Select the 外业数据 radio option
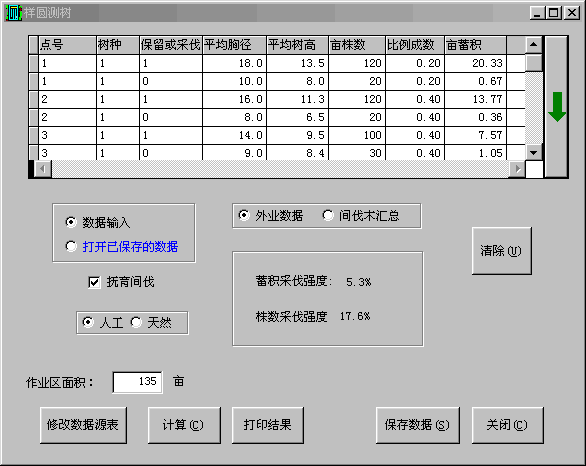 coord(244,215)
